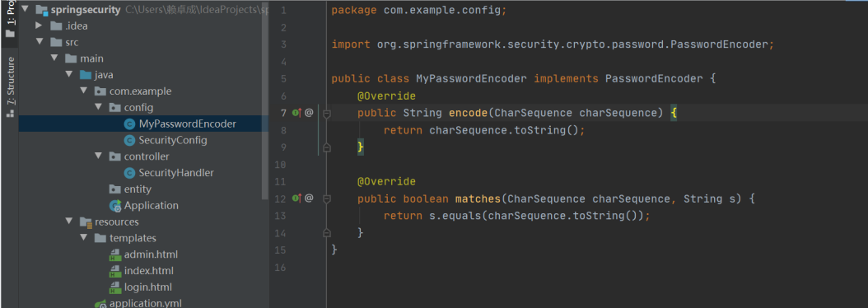Click the resources folder icon
Image resolution: width=868 pixels, height=308 pixels.
(x=86, y=222)
